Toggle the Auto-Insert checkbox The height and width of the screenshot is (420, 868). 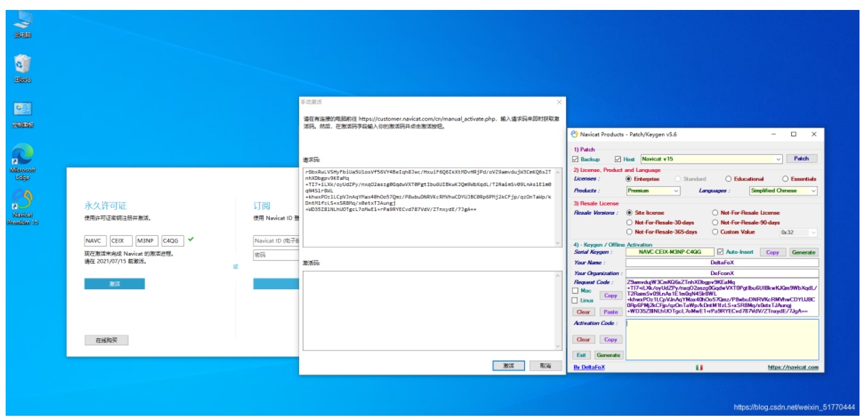[720, 252]
